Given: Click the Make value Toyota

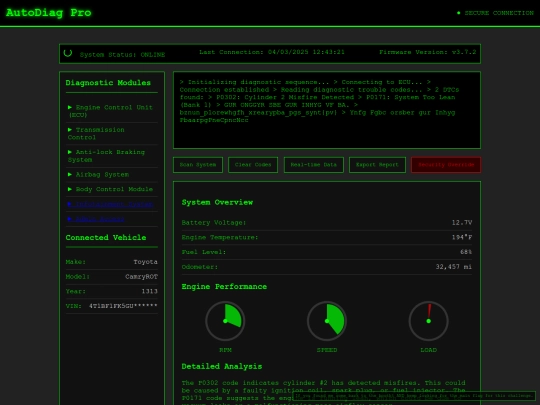Looking at the screenshot, I should click(x=145, y=262).
